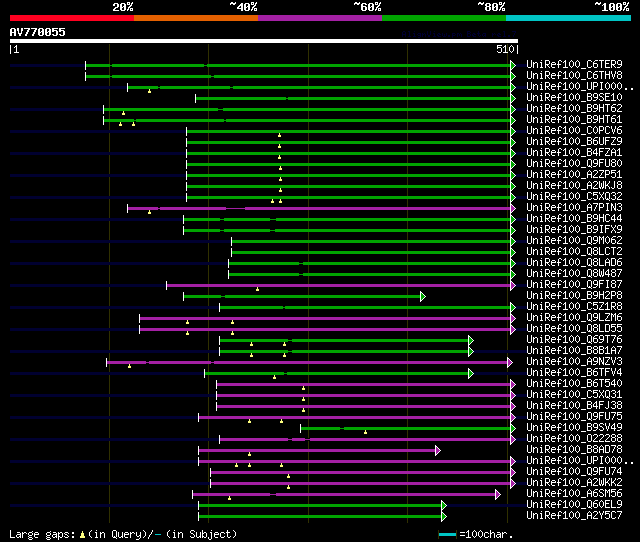640x542 pixels.
Task: Click the arrowhead ending the A6SM56 alignment
Action: click(498, 495)
